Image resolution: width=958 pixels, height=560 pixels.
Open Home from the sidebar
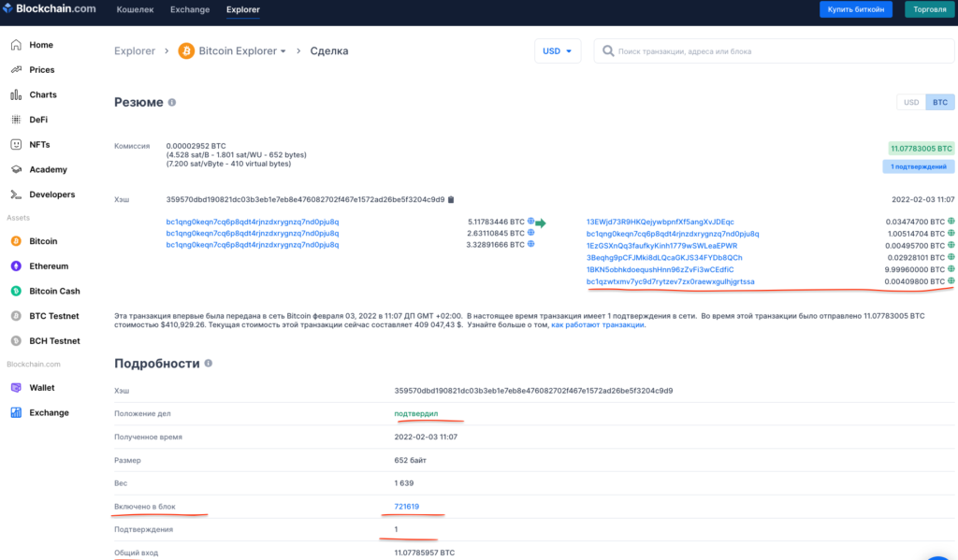coord(41,45)
